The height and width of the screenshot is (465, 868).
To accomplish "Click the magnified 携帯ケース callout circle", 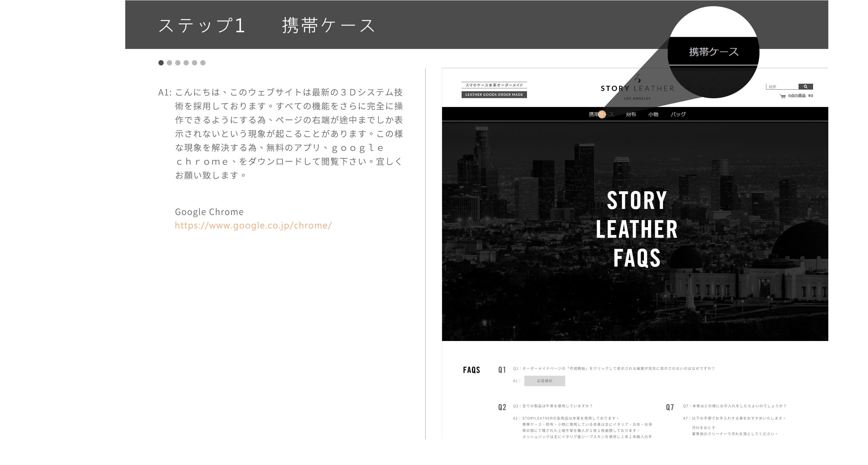I will click(713, 52).
